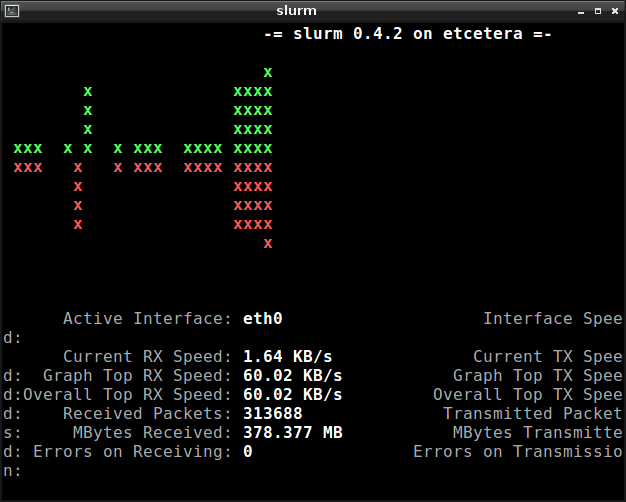Click the 'MBytes Transmitte' label
This screenshot has width=626, height=502.
[x=538, y=433]
